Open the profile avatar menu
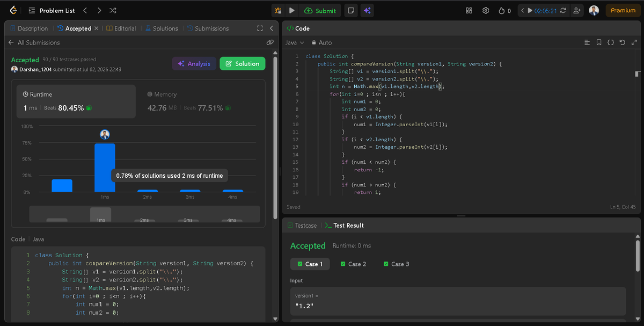This screenshot has height=326, width=644. 594,11
